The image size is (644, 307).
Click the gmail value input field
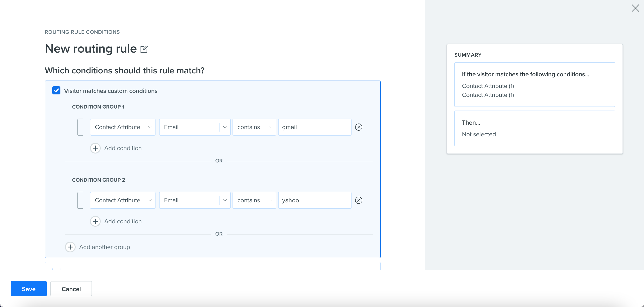coord(315,127)
